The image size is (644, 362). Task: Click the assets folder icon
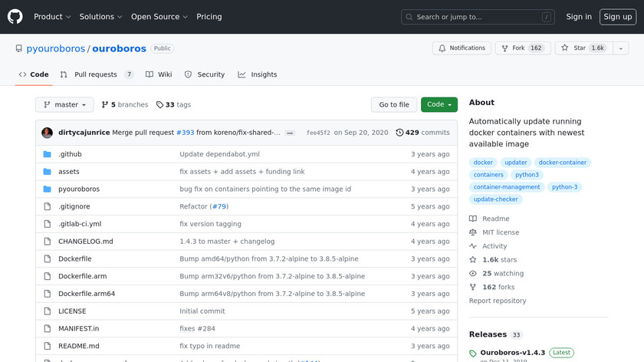tap(48, 172)
